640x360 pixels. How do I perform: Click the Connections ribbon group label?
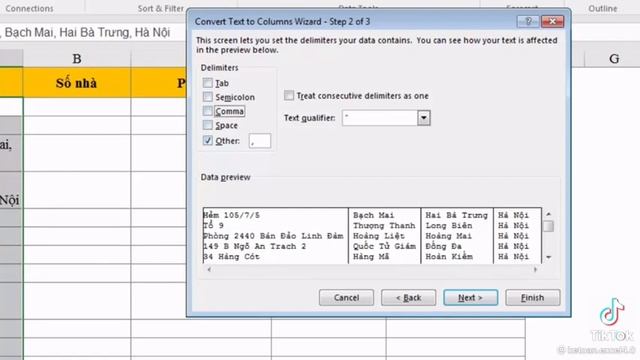coord(29,8)
